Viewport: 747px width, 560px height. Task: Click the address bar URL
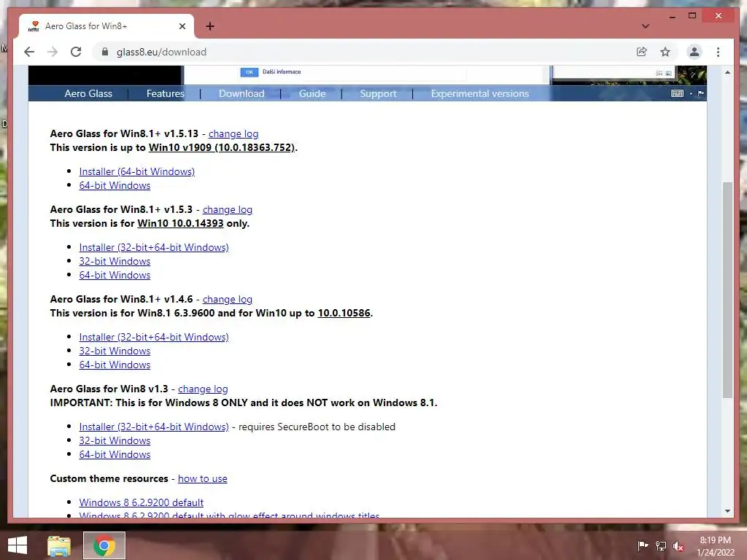[x=161, y=52]
